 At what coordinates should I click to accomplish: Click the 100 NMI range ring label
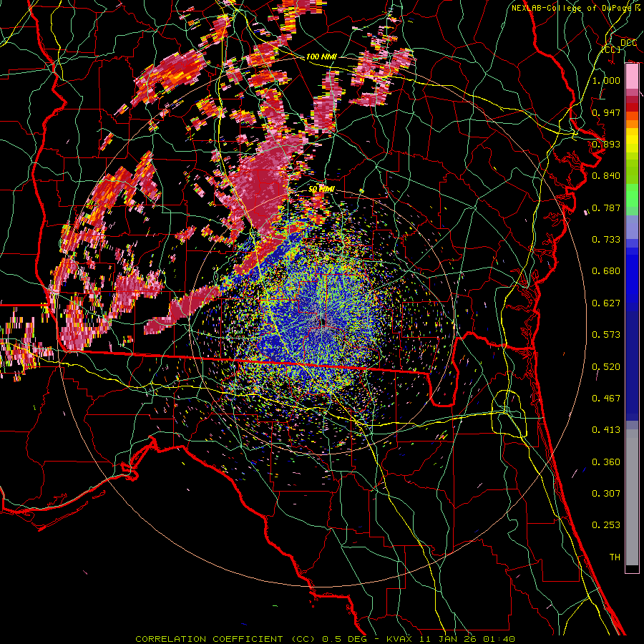(x=321, y=57)
